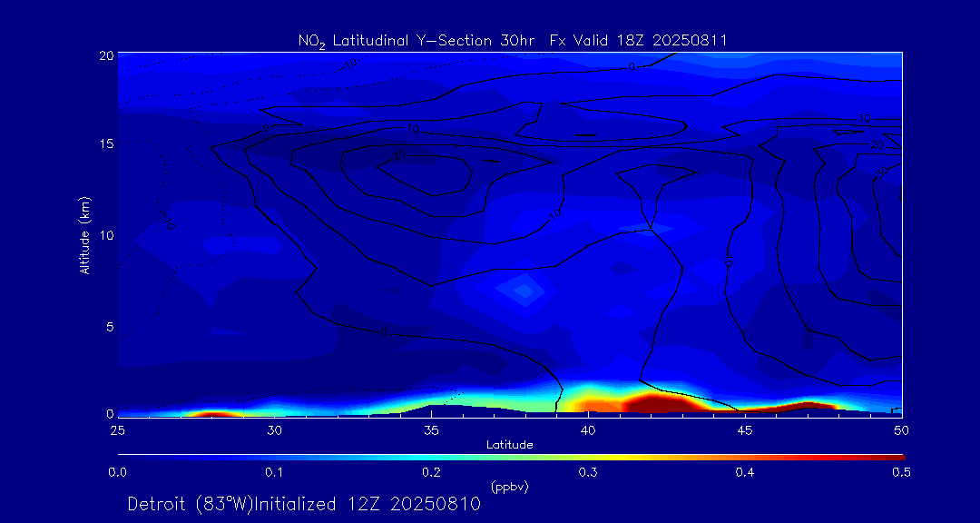Select latitude axis tick label 35
The image size is (980, 523).
click(431, 430)
